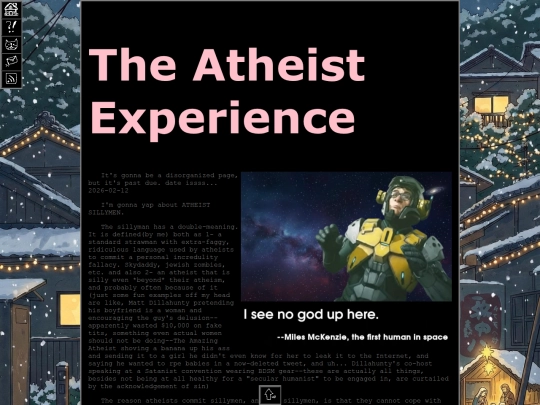Image resolution: width=540 pixels, height=405 pixels.
Task: Click the astronaut in space image
Action: (346, 237)
